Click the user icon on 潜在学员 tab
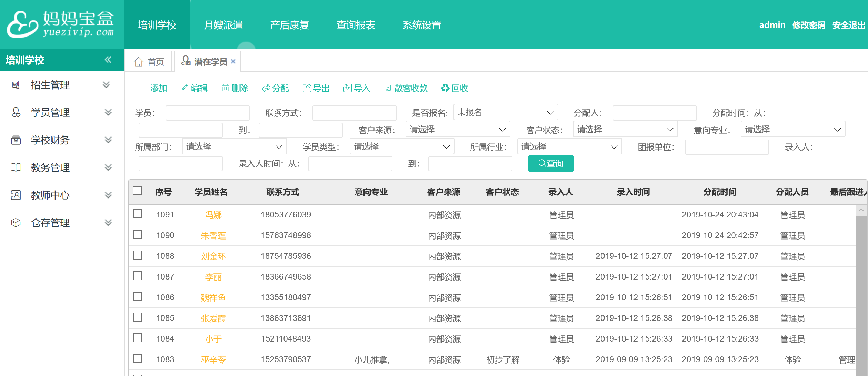 click(x=186, y=61)
